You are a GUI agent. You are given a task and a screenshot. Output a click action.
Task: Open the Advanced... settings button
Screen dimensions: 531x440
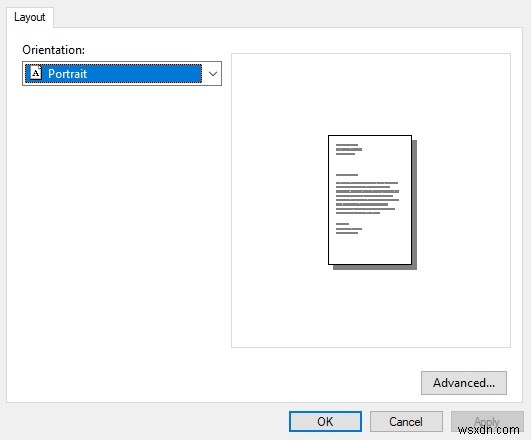click(464, 383)
